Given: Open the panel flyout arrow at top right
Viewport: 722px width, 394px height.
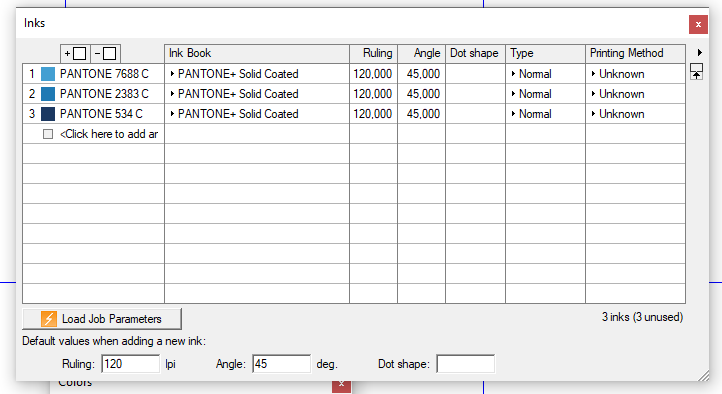Looking at the screenshot, I should pyautogui.click(x=699, y=52).
